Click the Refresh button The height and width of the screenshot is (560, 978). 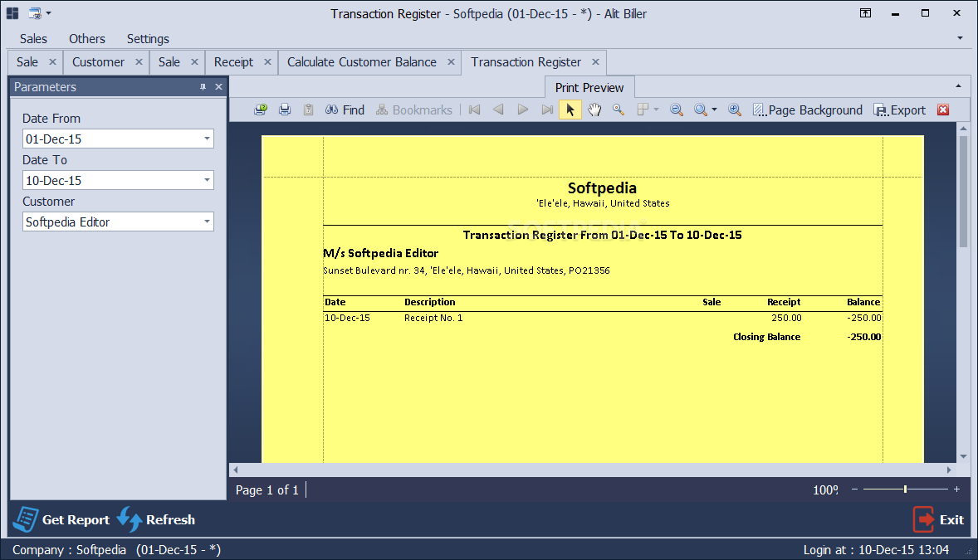coord(156,519)
